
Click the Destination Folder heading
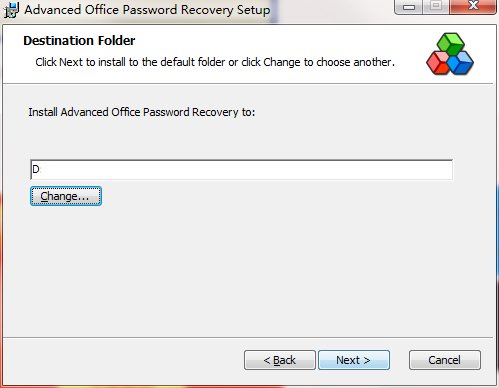(x=79, y=41)
